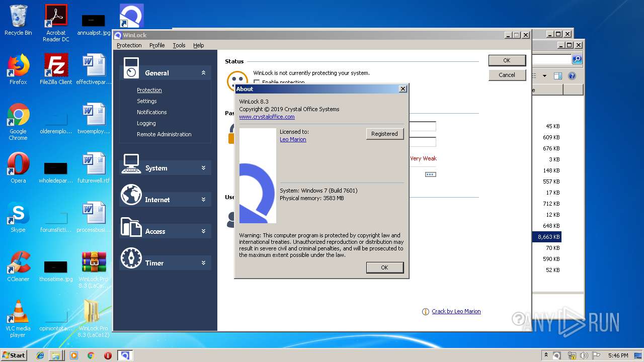
Task: Open the Protection menu
Action: tap(129, 45)
